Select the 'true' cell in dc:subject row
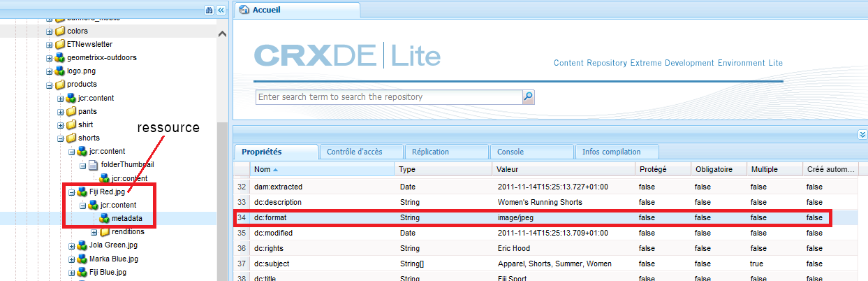The image size is (868, 281). (757, 264)
